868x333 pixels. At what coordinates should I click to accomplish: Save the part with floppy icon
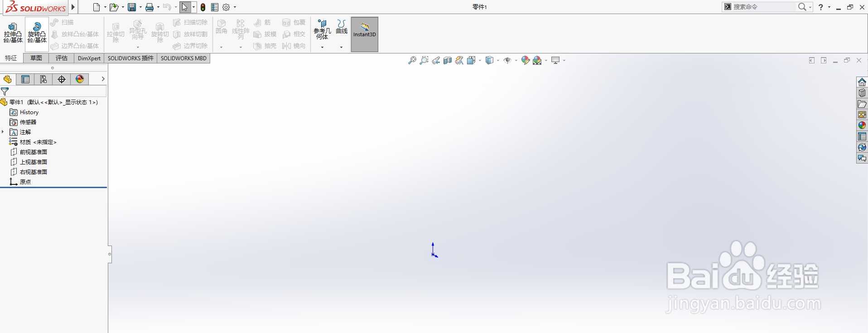click(132, 7)
